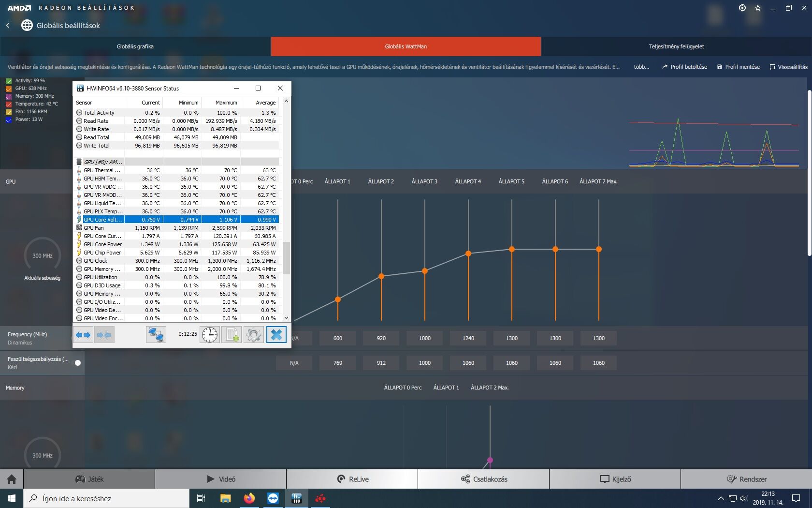Click the collapse-columns inward arrows button in HWiNFO
Screen dimensions: 812x508
click(x=104, y=335)
